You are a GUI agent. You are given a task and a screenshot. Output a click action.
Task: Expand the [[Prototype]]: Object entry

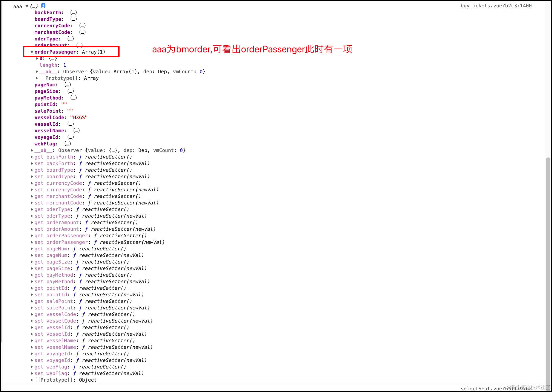pos(32,380)
